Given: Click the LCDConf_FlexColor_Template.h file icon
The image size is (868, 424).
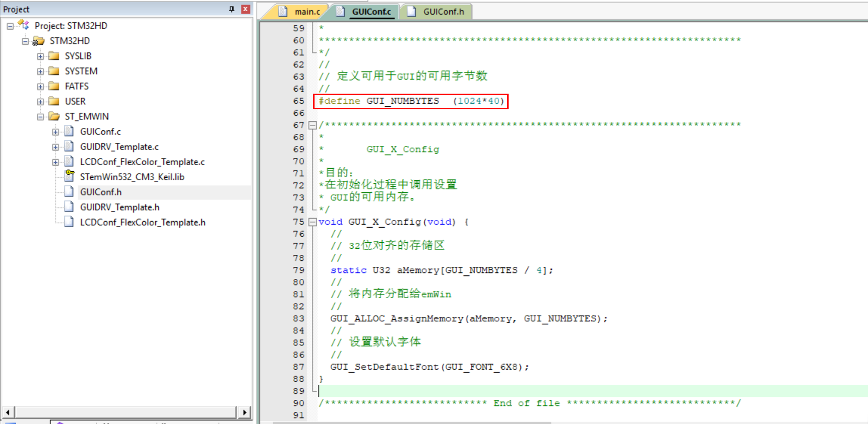Looking at the screenshot, I should pos(69,222).
